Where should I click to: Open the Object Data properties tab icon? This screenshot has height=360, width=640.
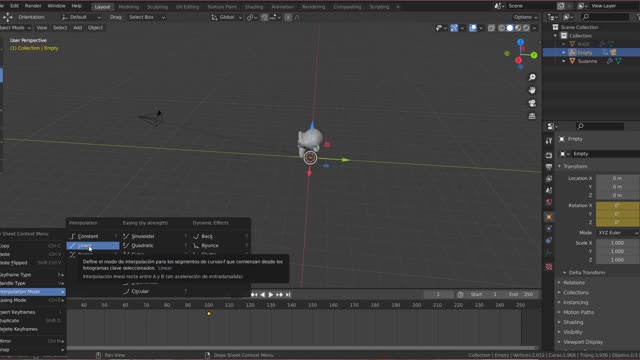(549, 253)
